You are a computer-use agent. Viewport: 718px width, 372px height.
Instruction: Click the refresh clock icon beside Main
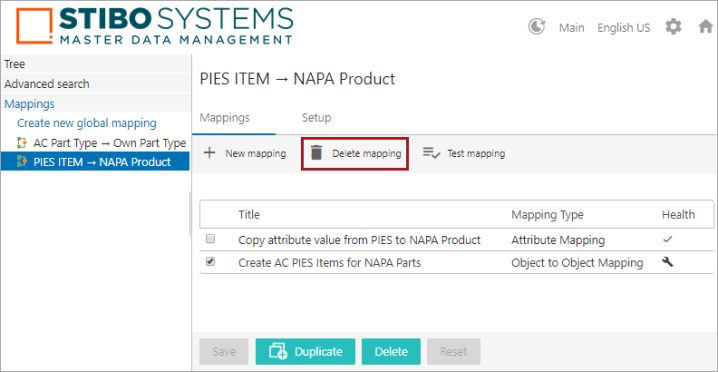click(536, 27)
